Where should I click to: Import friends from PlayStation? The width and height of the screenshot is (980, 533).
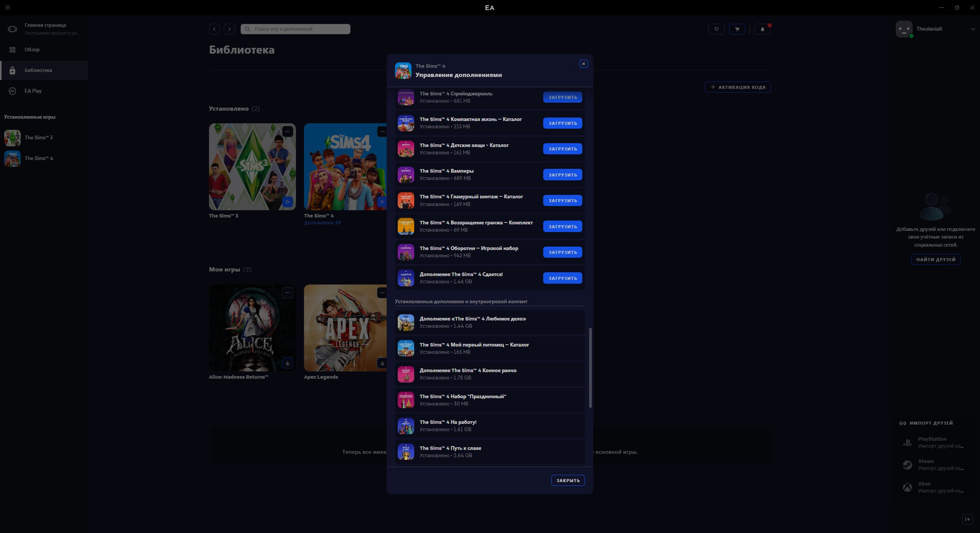pyautogui.click(x=934, y=442)
